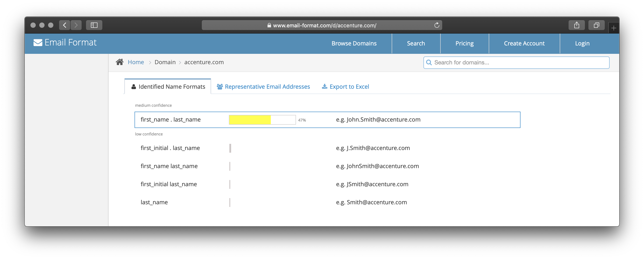Click the envelope logo icon
Image resolution: width=644 pixels, height=259 pixels.
38,43
